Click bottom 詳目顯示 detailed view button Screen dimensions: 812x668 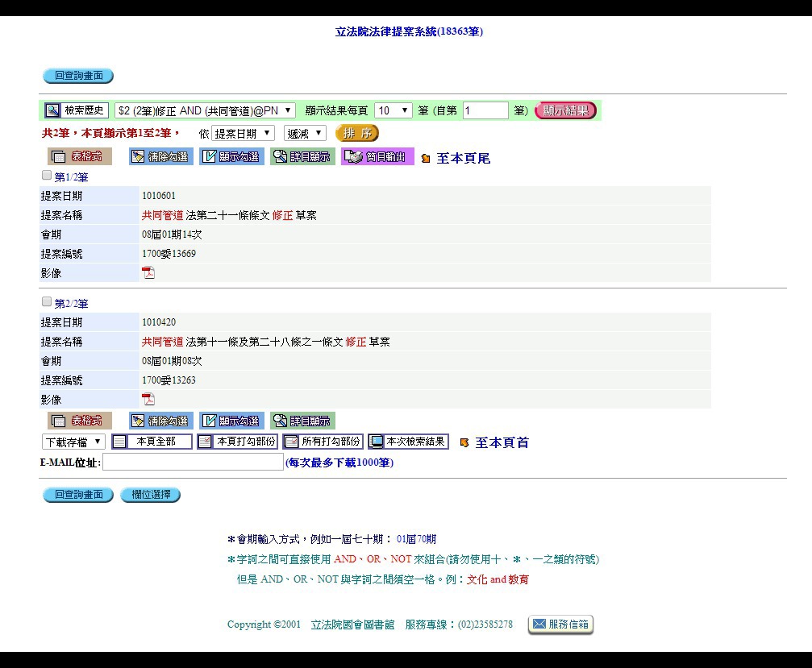pyautogui.click(x=303, y=421)
